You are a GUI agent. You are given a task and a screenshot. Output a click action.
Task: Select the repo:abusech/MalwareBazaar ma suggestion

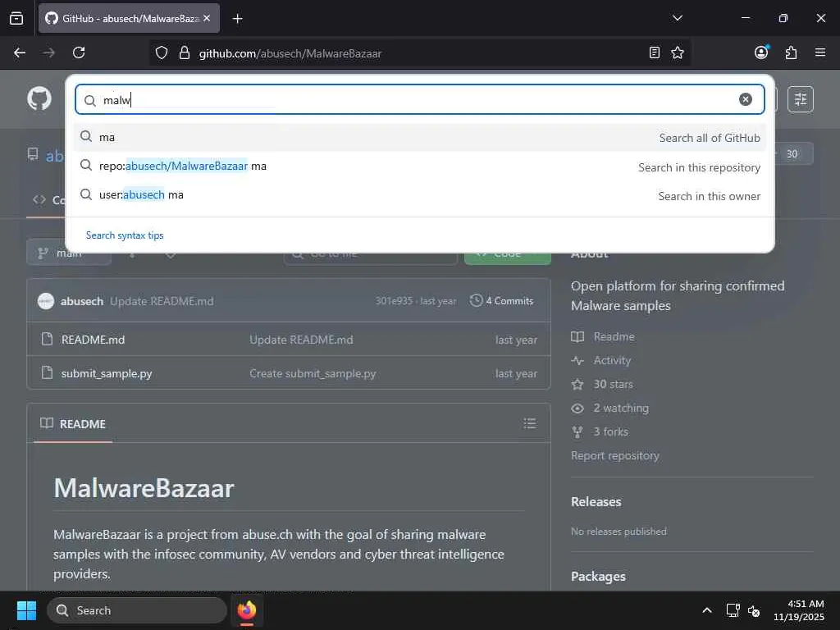pyautogui.click(x=419, y=166)
